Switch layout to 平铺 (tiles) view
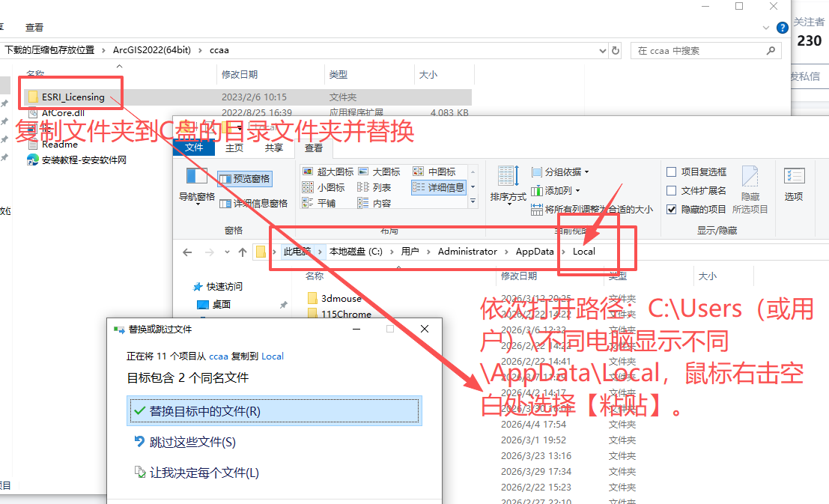 330,202
